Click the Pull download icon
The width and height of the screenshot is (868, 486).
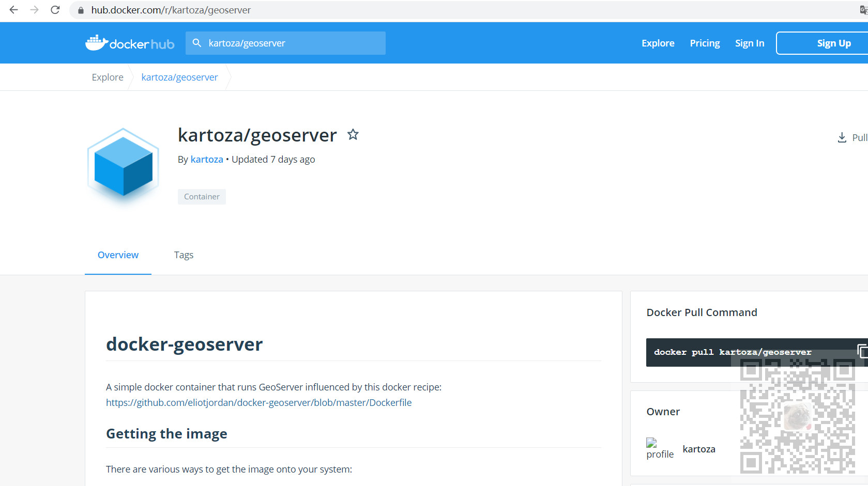coord(842,137)
